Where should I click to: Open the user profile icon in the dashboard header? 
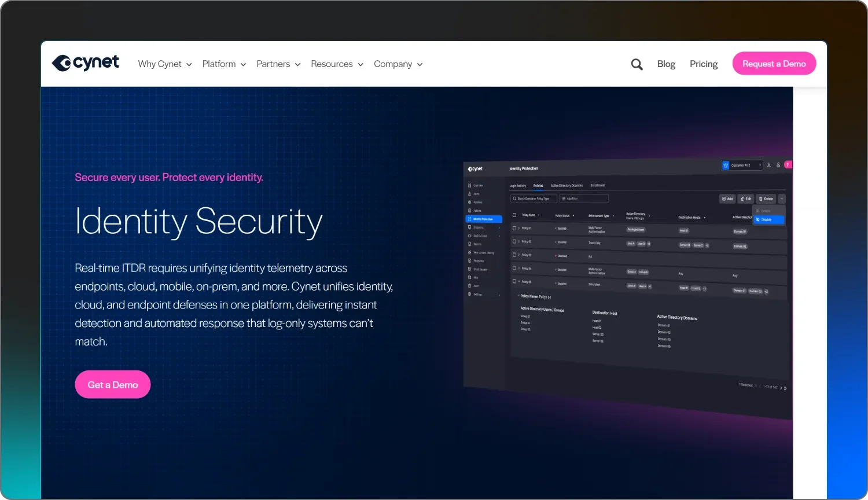(778, 165)
